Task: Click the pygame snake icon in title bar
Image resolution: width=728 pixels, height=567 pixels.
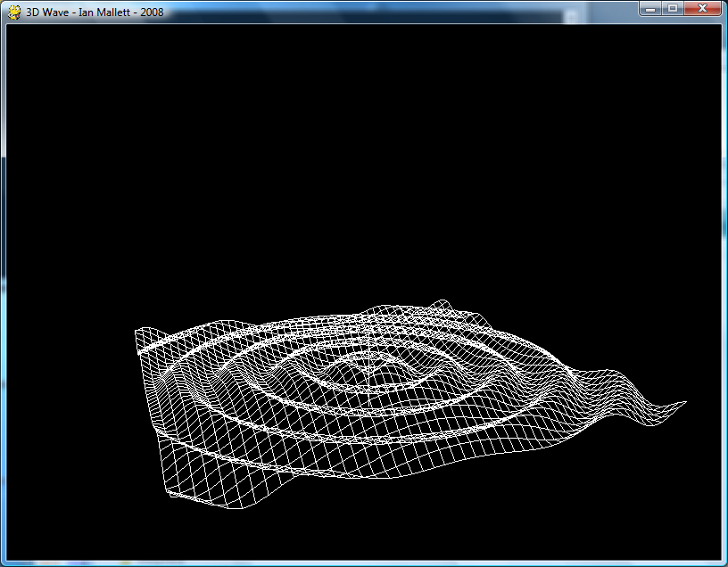Action: 14,11
